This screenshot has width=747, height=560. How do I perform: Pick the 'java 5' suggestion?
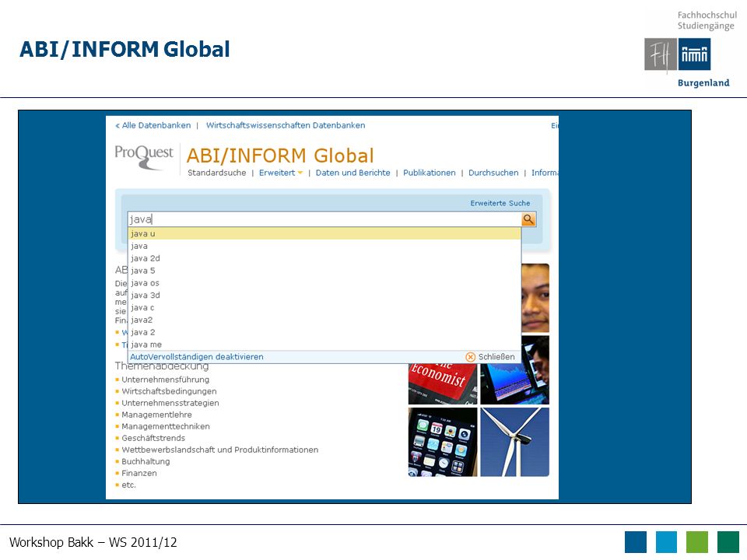(325, 271)
